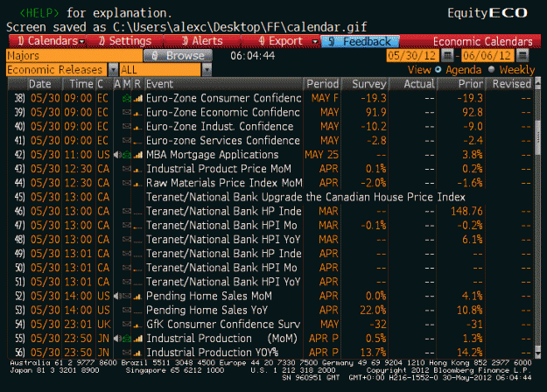Viewport: 547px width, 392px height.
Task: Click relevance bars icon for Industrial Production YOY%
Action: pos(137,353)
